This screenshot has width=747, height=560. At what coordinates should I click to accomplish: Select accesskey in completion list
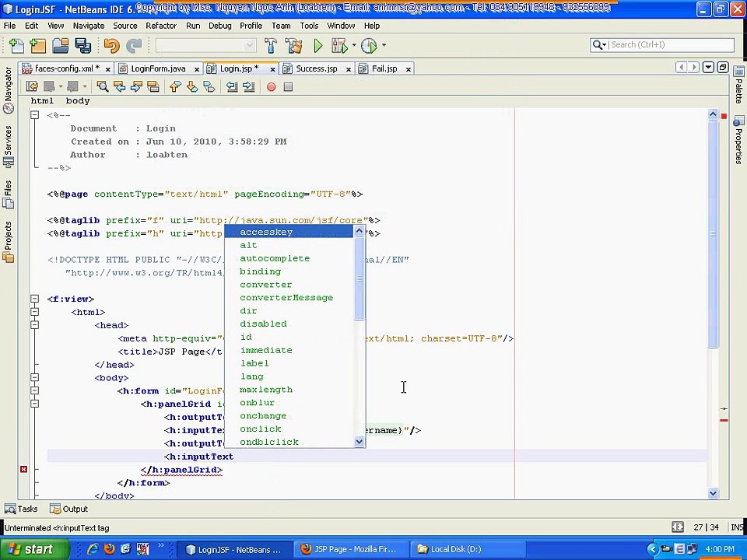coord(289,232)
